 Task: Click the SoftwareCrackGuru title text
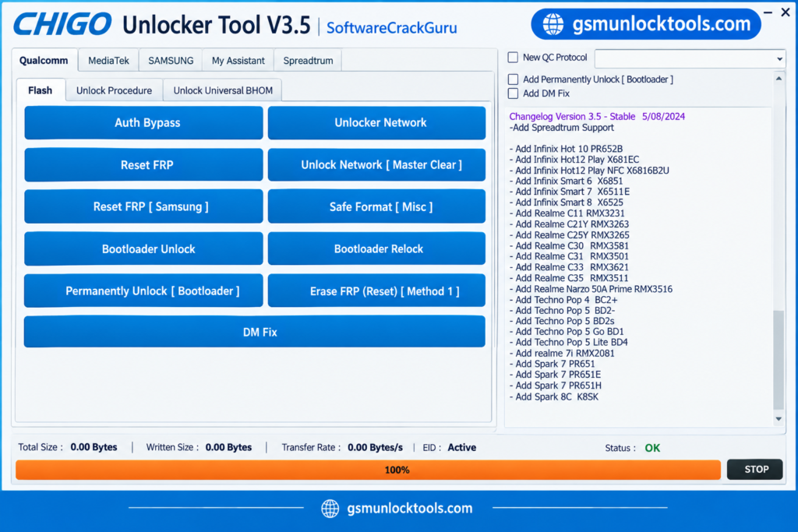(391, 27)
